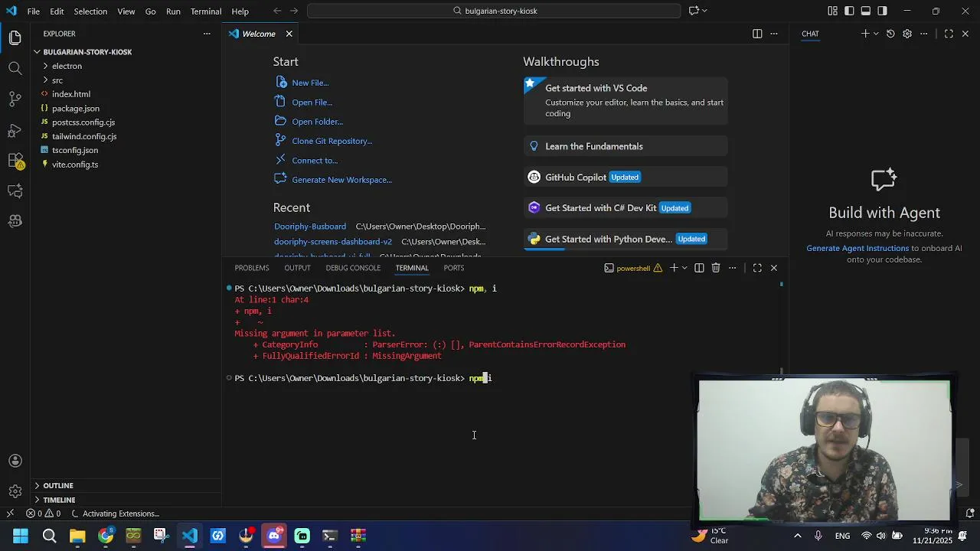Navigate back with title bar arrow
The width and height of the screenshot is (980, 551).
[x=277, y=11]
